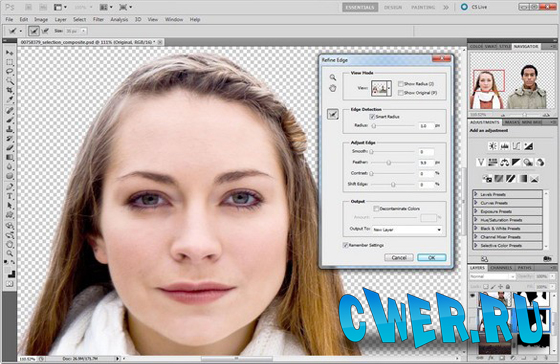Click the Zoom tool in Refine Edge
This screenshot has height=364, width=560.
[x=332, y=77]
